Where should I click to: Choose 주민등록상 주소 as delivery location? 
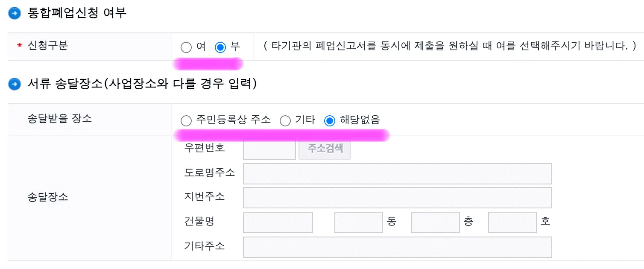(x=186, y=120)
